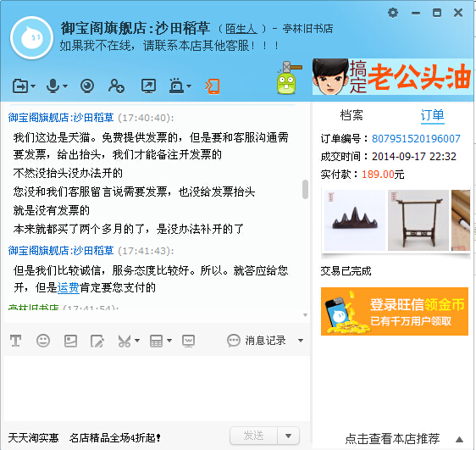Image resolution: width=476 pixels, height=450 pixels.
Task: Open font settings T icon
Action: click(16, 341)
